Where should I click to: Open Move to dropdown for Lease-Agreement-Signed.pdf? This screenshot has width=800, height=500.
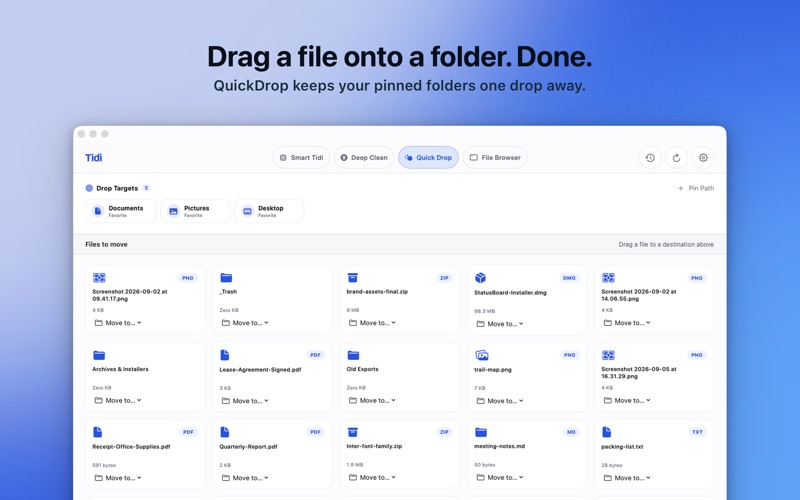(x=245, y=401)
